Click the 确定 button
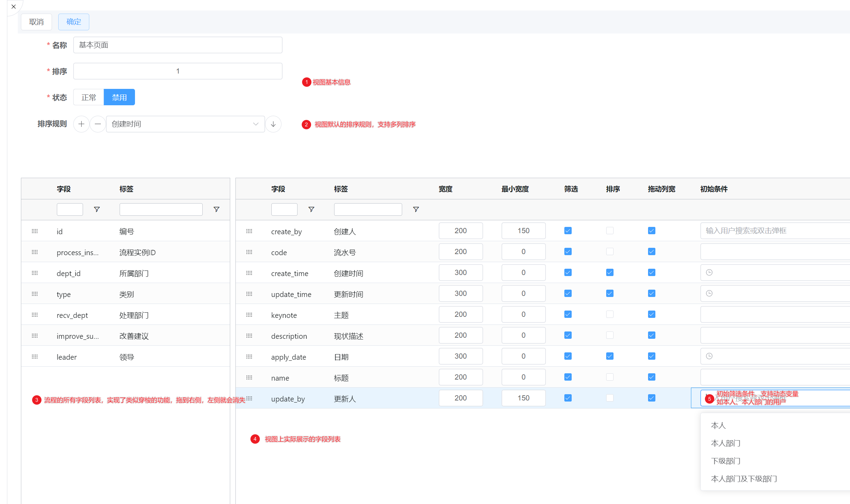 74,22
